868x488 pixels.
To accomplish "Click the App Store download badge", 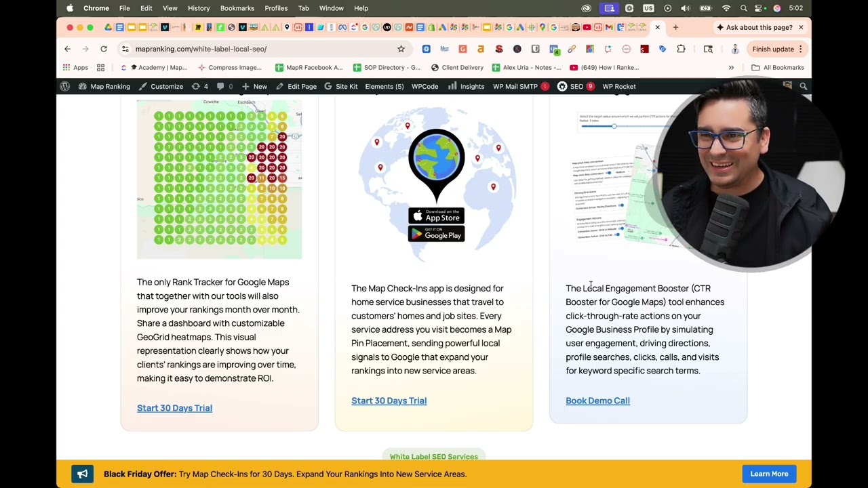I will [x=436, y=216].
